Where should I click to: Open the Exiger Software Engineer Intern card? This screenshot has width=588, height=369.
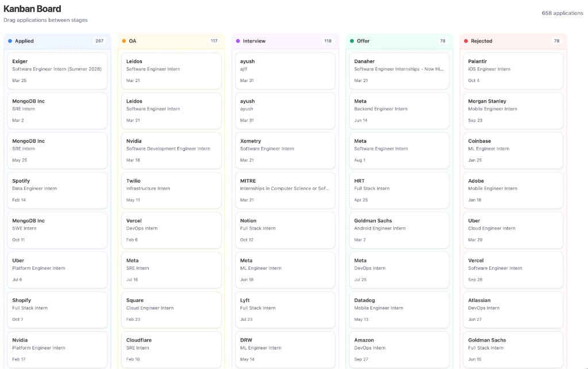tap(57, 71)
